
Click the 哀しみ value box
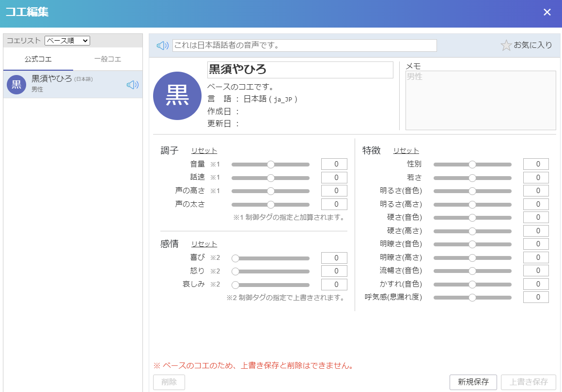click(x=334, y=285)
